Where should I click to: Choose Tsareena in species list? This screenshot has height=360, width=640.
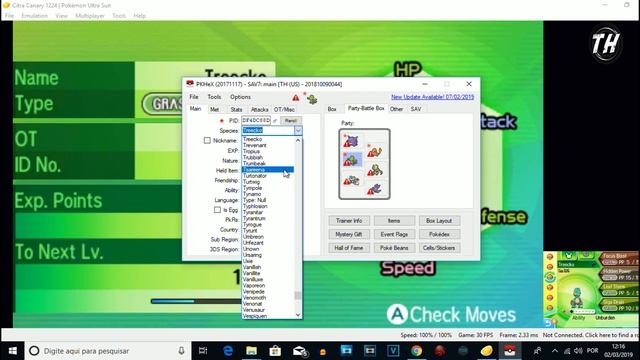click(x=267, y=169)
